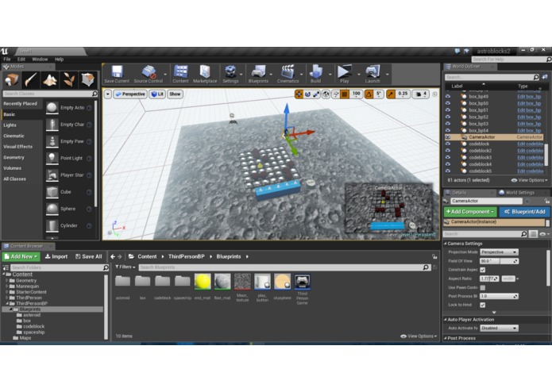552x392 pixels.
Task: Click the Cube primitive icon
Action: tap(52, 192)
